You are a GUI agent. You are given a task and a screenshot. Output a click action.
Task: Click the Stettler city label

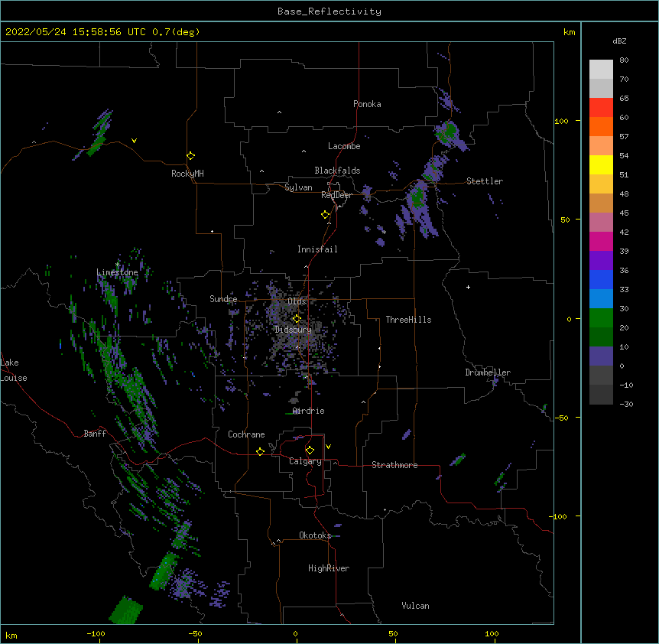point(485,181)
